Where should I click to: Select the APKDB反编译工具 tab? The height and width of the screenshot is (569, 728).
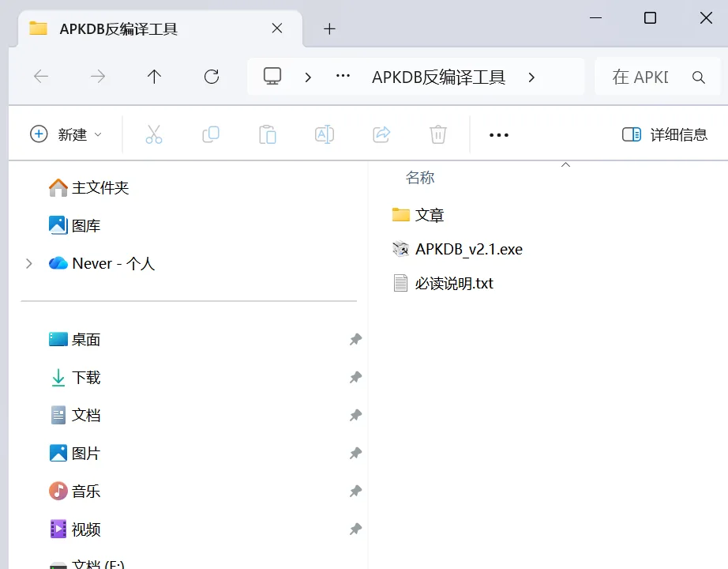160,28
